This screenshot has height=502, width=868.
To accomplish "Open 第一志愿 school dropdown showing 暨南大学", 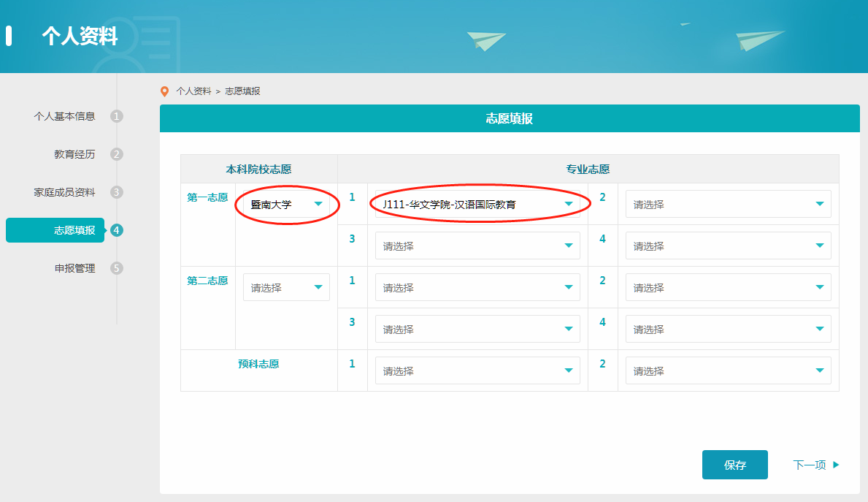I will point(286,204).
